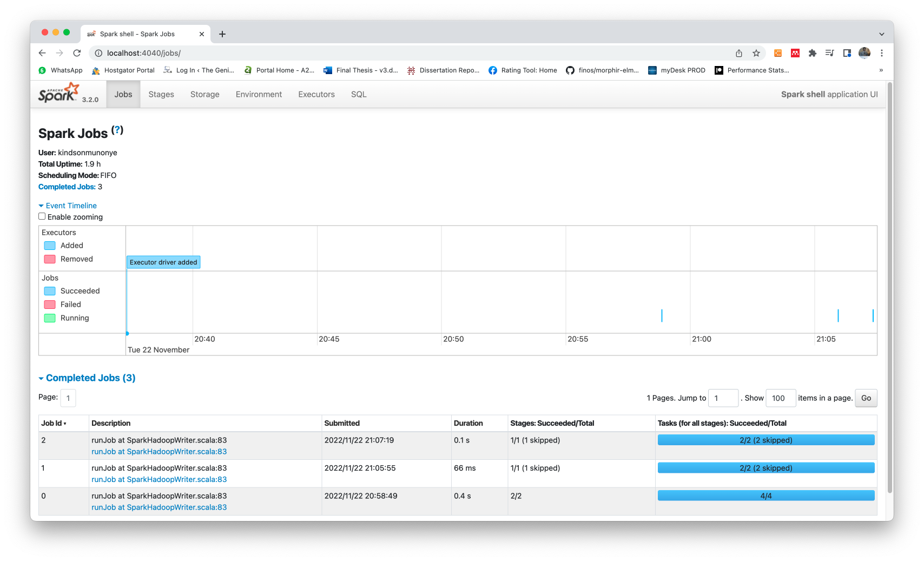The height and width of the screenshot is (561, 924).
Task: Open the WhatsApp bookmark
Action: tap(61, 70)
